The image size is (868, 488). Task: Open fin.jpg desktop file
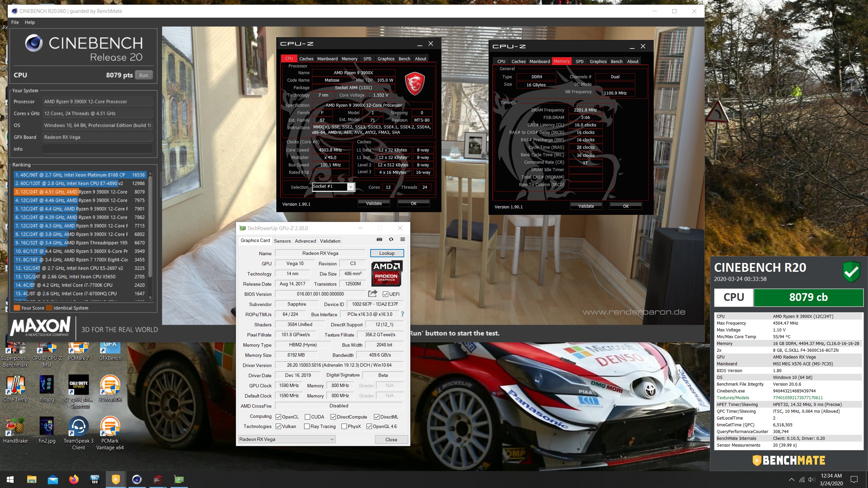coord(47,389)
